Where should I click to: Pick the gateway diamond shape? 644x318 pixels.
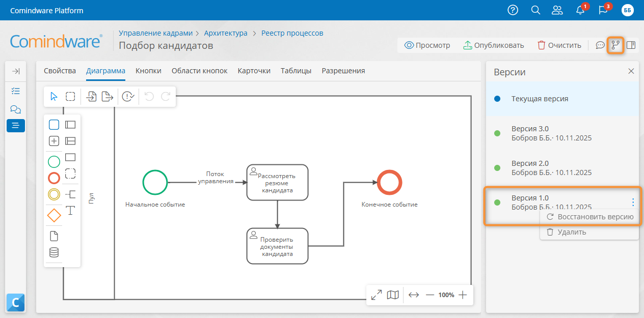coord(54,215)
